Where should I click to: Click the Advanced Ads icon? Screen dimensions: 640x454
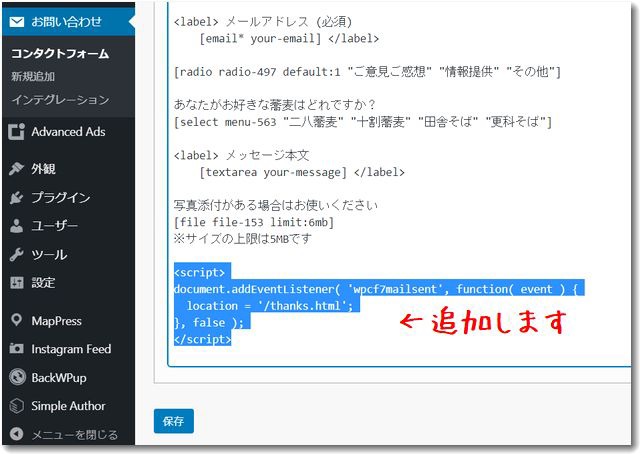click(16, 131)
